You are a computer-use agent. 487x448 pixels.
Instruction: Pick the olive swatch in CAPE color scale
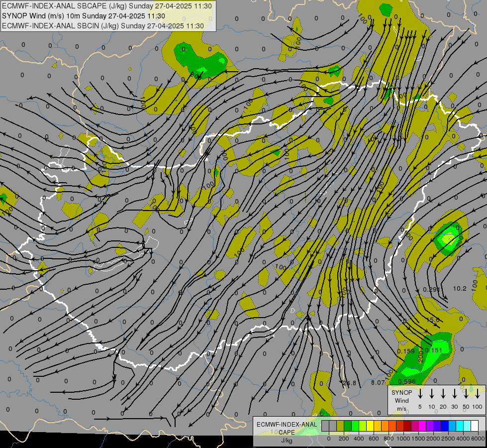[x=340, y=426]
